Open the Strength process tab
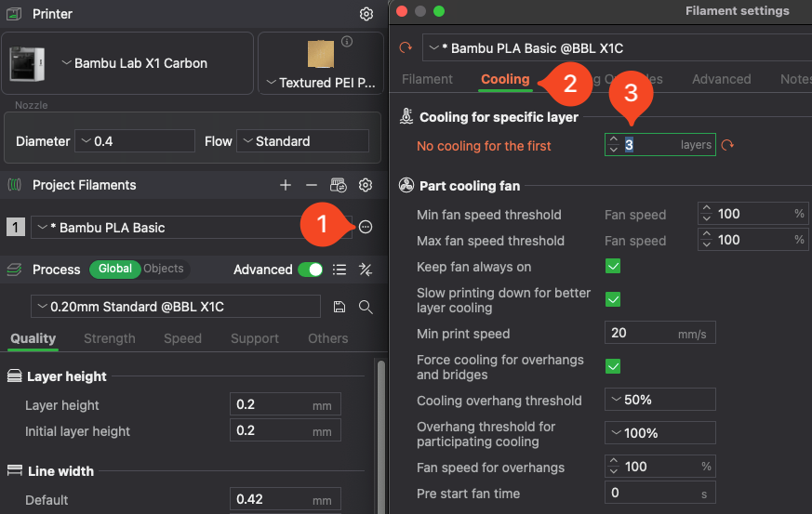The image size is (812, 514). (x=110, y=338)
